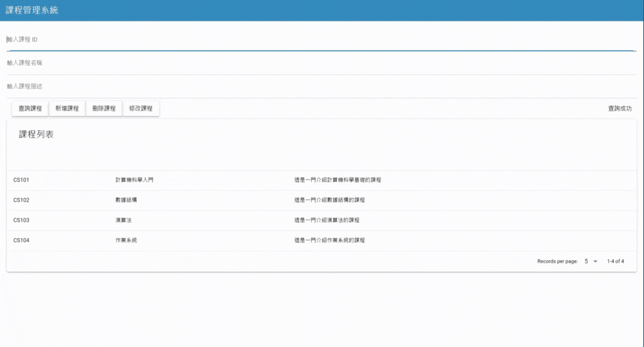The image size is (644, 347).
Task: Activate the 輸入課程描述 text field
Action: point(321,86)
